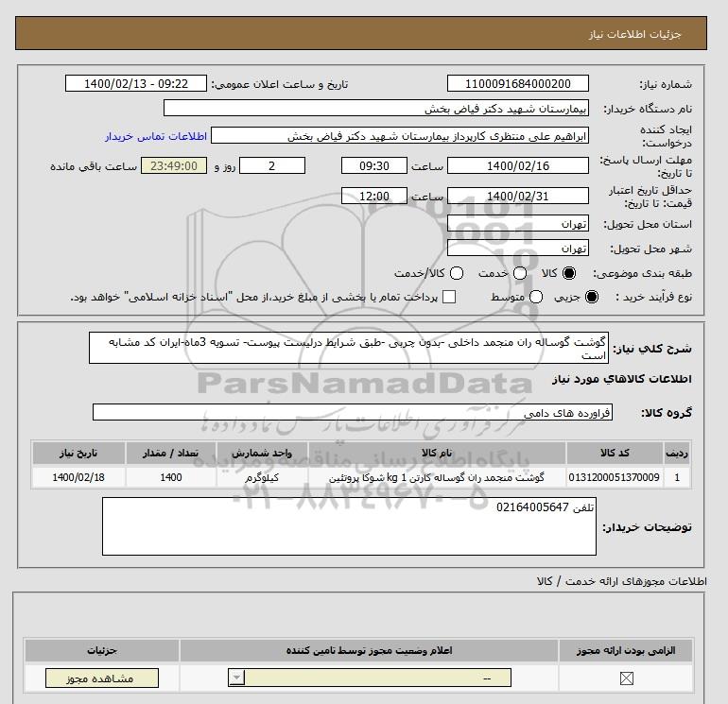The height and width of the screenshot is (704, 728).
Task: Click the announcement date field 1400/02/13 - 09:22
Action: point(135,83)
